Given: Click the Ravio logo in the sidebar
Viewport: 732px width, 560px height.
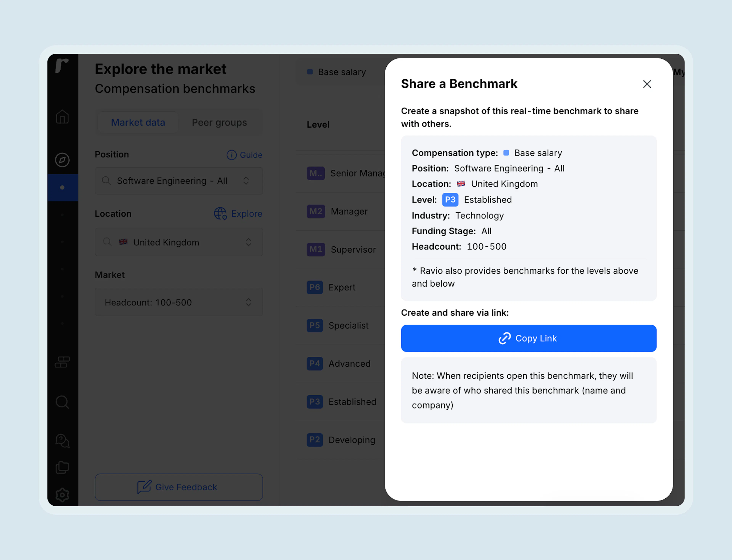Looking at the screenshot, I should (62, 65).
